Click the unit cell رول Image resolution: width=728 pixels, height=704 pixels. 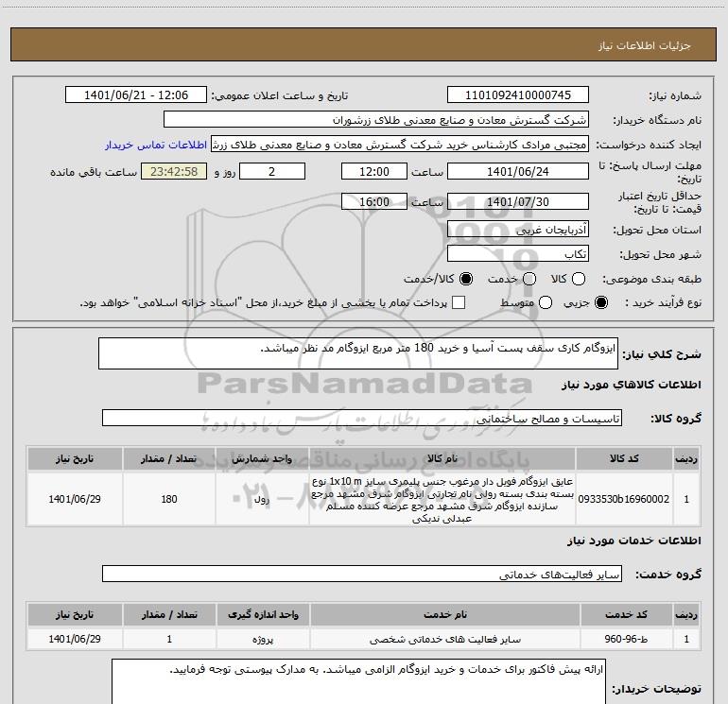[x=262, y=499]
